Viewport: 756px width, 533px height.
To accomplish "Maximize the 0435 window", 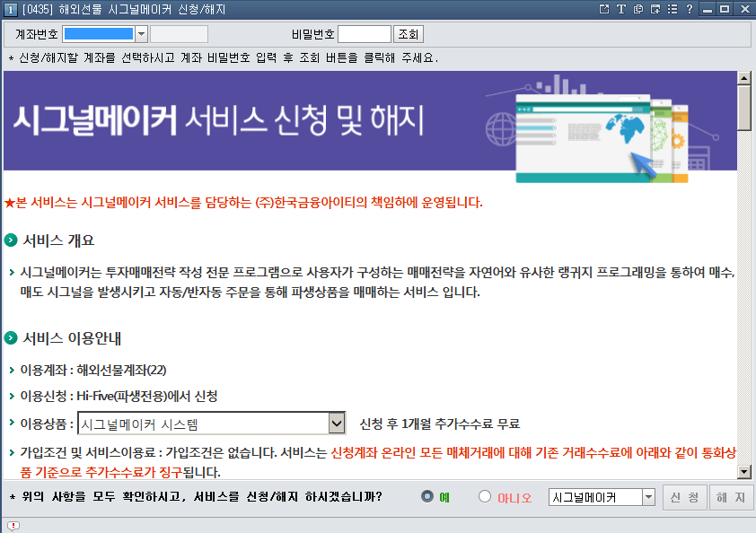I will click(x=725, y=9).
